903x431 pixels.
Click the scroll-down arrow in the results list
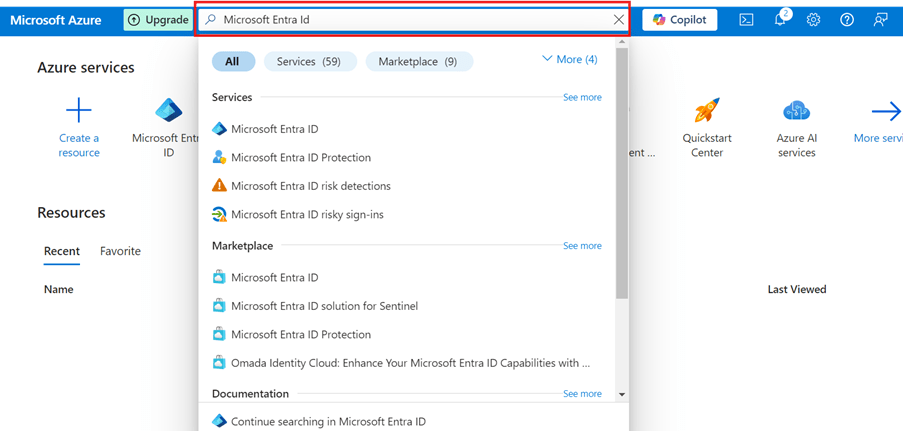(x=622, y=395)
